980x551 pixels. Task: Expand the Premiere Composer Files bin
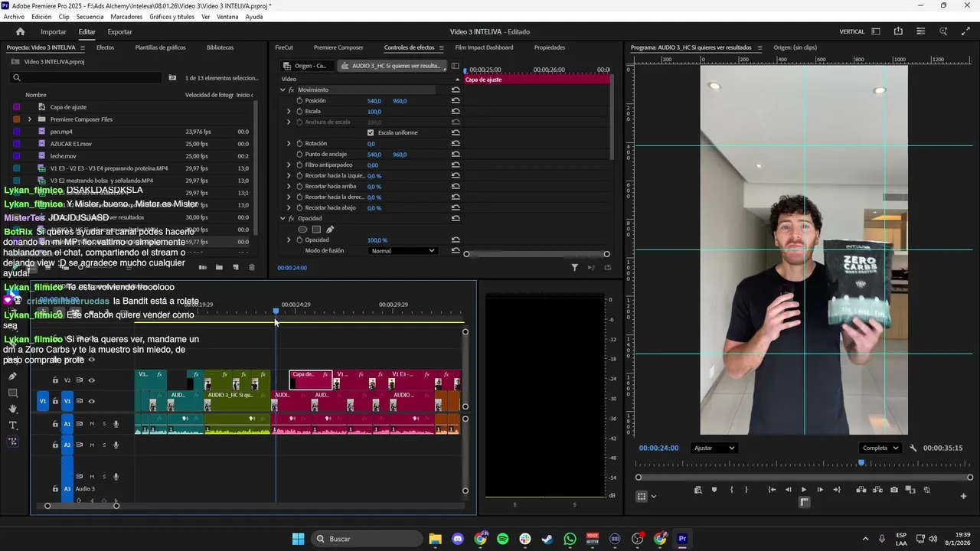30,119
